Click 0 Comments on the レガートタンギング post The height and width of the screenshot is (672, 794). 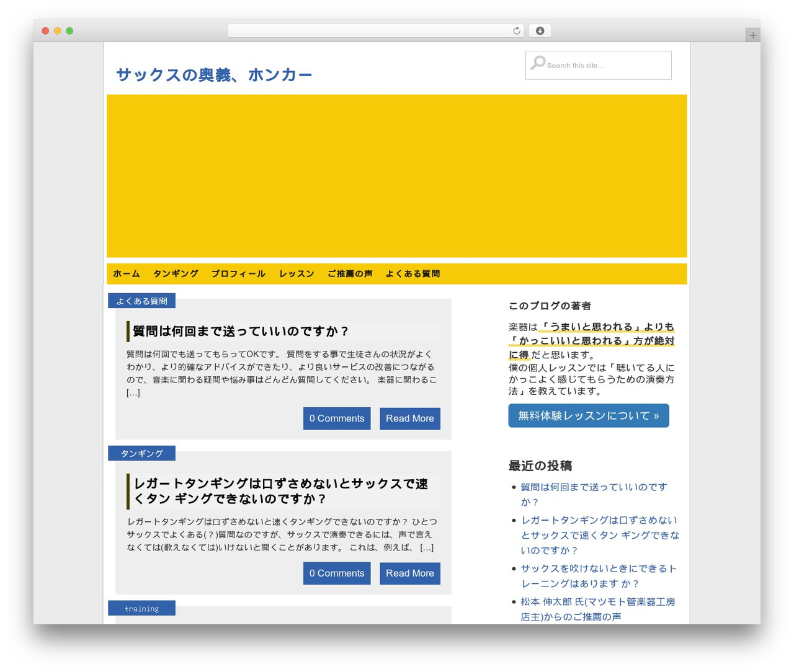(337, 573)
